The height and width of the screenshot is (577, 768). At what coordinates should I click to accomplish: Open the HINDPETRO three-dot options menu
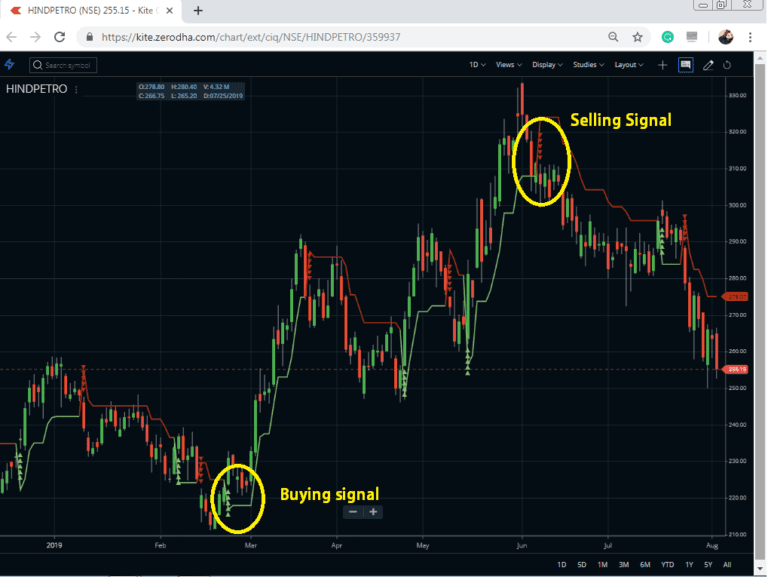[x=76, y=89]
